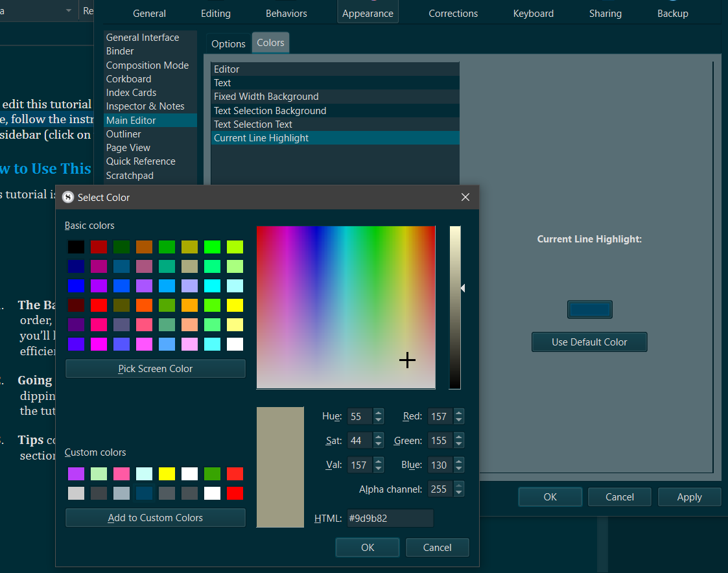
Task: Select General Interface in the category list
Action: pyautogui.click(x=150, y=38)
